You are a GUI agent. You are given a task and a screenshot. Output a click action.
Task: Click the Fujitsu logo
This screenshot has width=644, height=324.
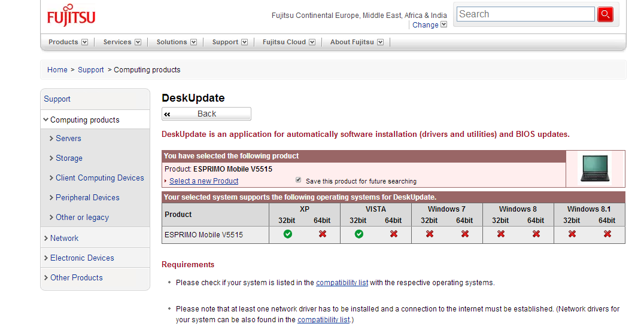[x=71, y=15]
